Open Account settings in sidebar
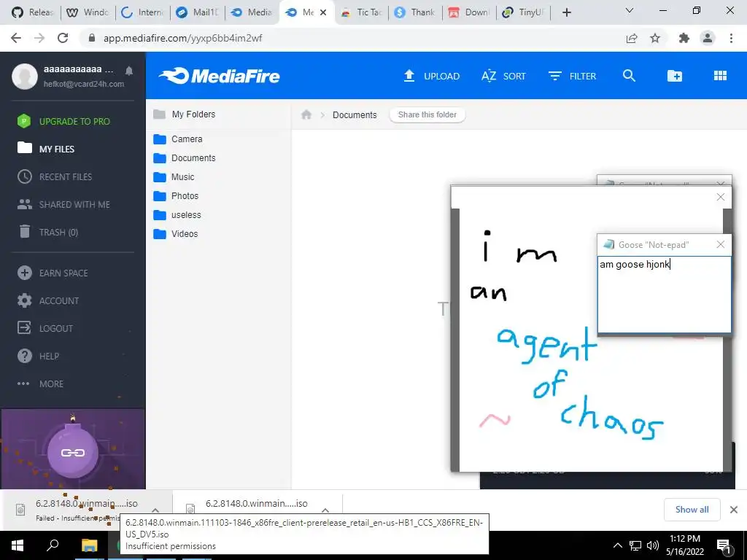 click(x=48, y=300)
